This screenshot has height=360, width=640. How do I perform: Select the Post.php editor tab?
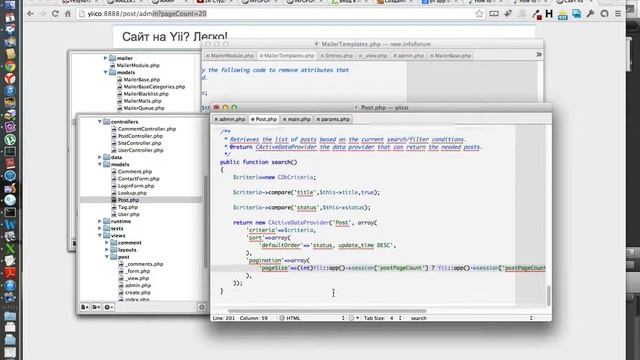coord(264,120)
